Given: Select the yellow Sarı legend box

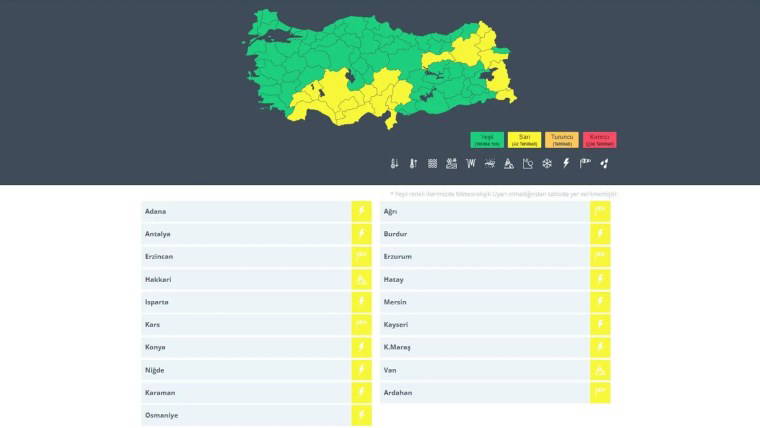Looking at the screenshot, I should click(524, 140).
